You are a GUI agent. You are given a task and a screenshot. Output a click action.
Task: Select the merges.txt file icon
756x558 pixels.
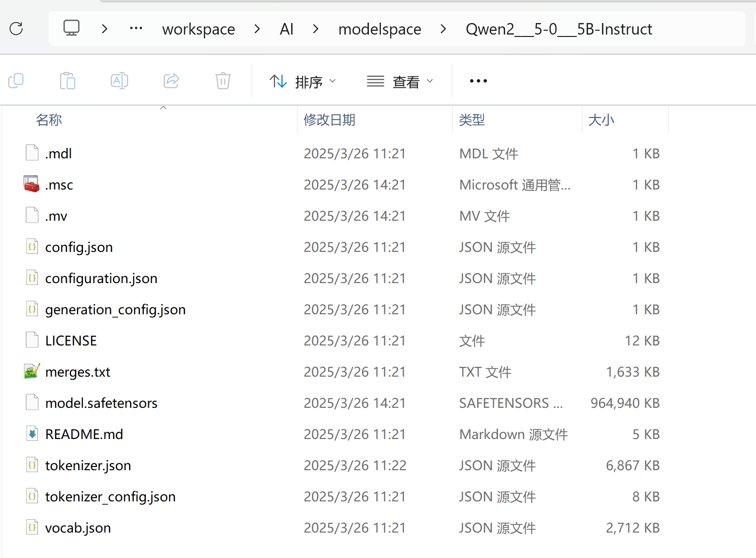point(32,371)
